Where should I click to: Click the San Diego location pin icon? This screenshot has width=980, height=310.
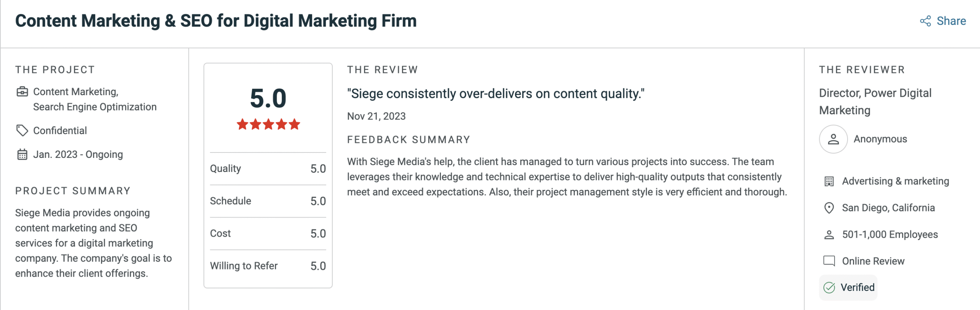coord(829,208)
